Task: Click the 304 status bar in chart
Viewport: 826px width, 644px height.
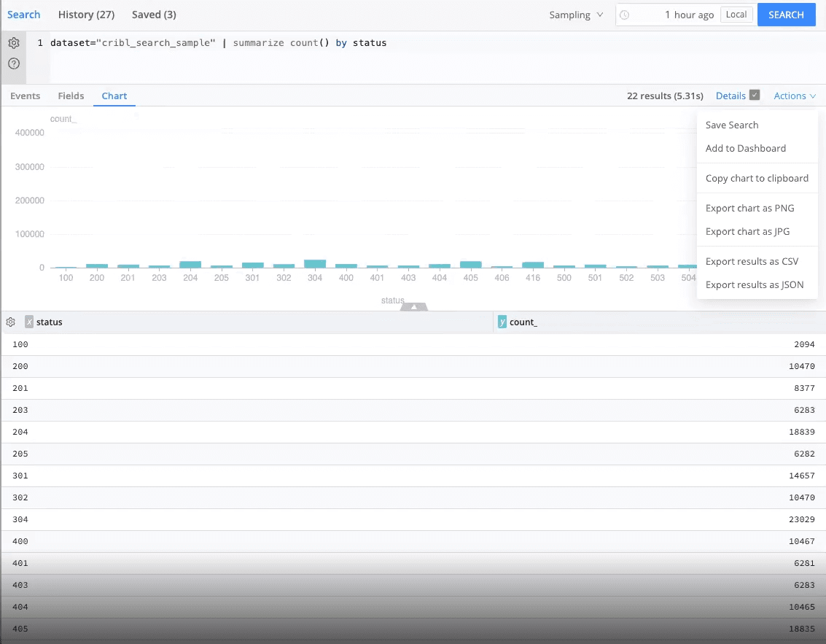Action: [x=315, y=264]
